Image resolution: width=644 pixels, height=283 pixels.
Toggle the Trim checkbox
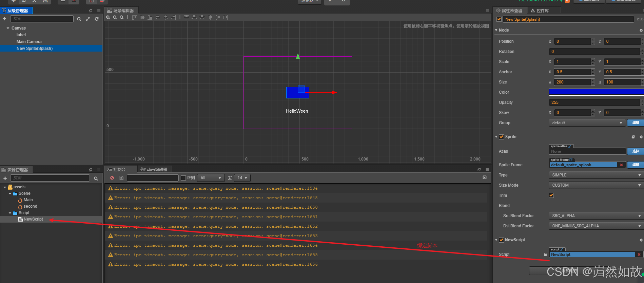[551, 195]
